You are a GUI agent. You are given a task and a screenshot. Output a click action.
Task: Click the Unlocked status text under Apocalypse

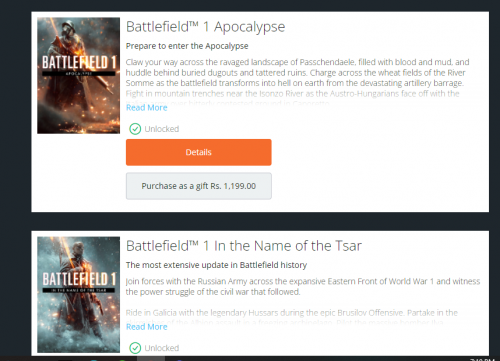tap(162, 129)
